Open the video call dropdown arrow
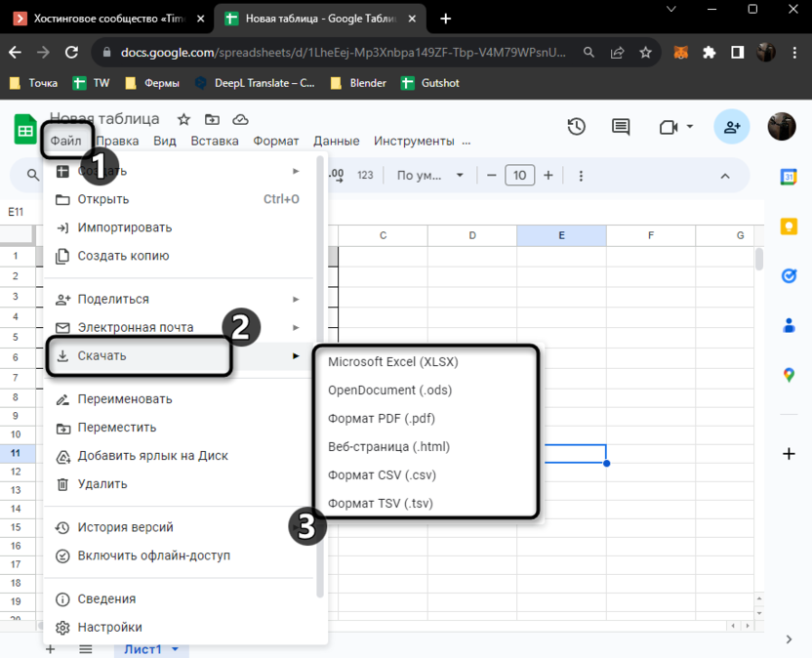 point(690,127)
